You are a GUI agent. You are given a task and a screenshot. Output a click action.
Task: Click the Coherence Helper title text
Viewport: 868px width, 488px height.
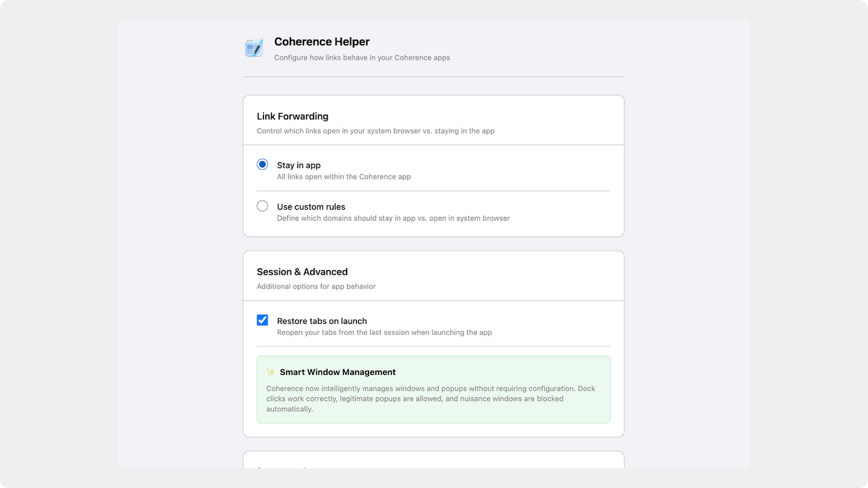point(322,42)
